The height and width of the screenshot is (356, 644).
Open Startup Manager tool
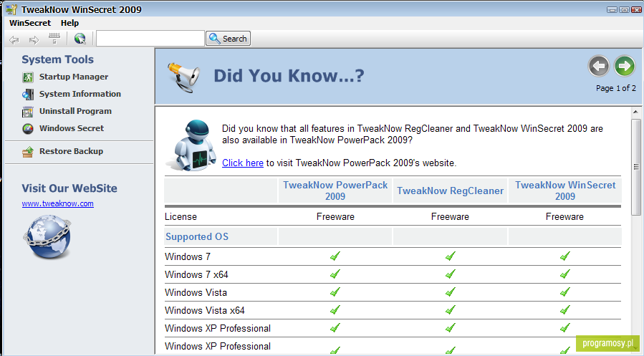tap(74, 77)
